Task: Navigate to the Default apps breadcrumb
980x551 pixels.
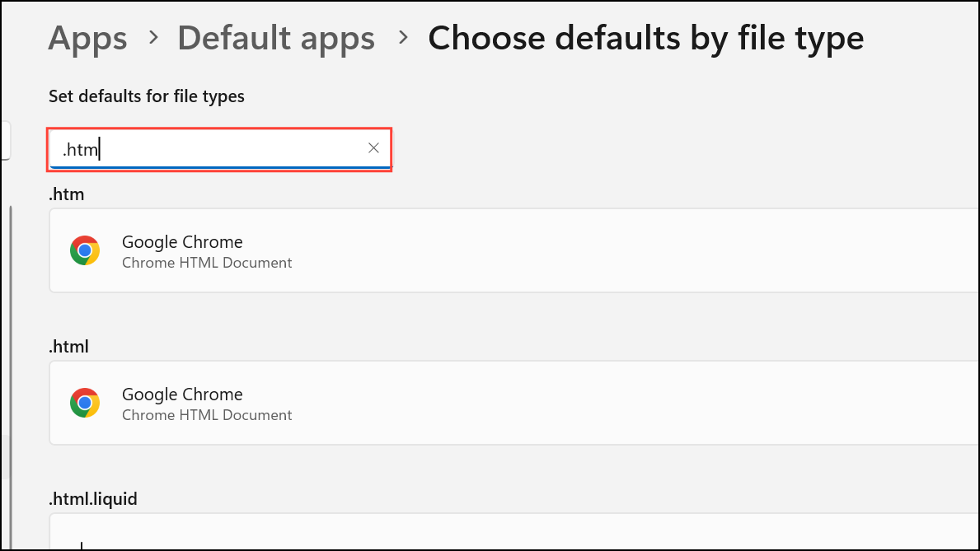Action: (x=276, y=38)
